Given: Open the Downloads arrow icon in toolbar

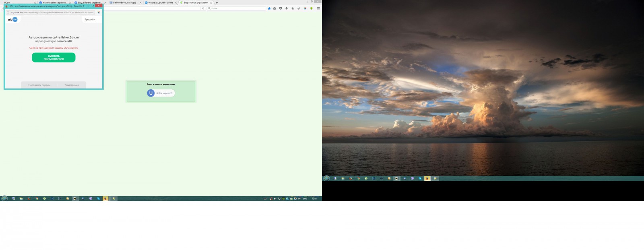Looking at the screenshot, I should click(287, 8).
